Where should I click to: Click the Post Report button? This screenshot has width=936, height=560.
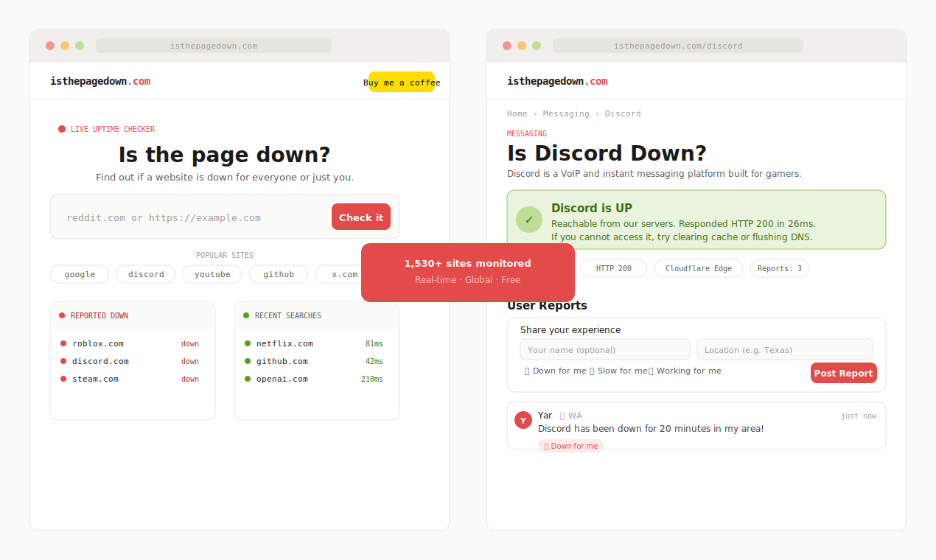point(844,373)
